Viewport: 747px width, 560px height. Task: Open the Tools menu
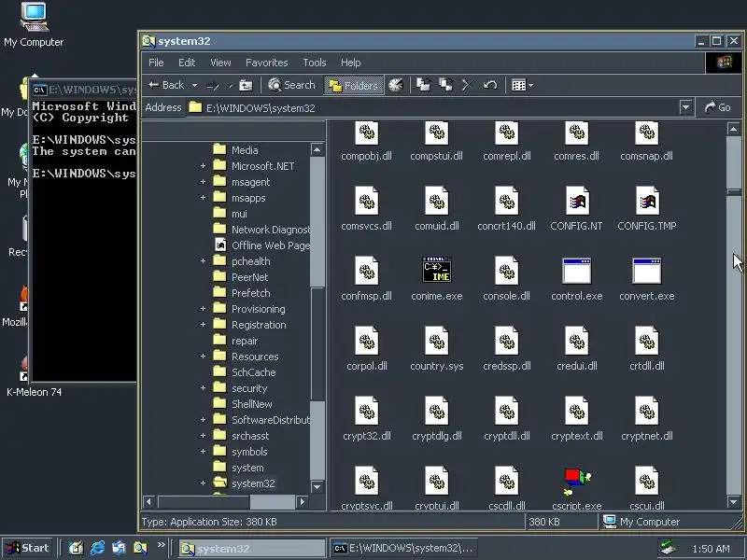point(315,63)
